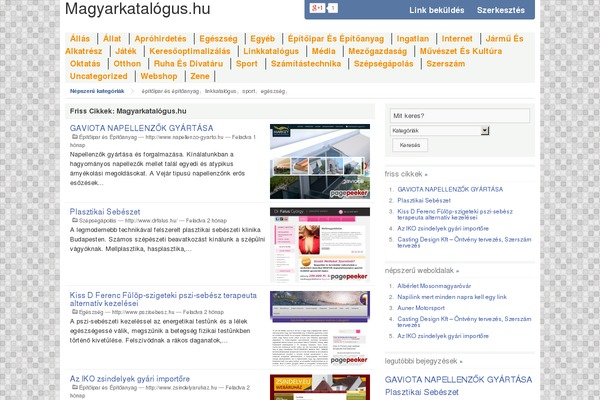Open the napellenzo-gyarto.hu URL link
This screenshot has height=400, width=600.
(x=184, y=137)
